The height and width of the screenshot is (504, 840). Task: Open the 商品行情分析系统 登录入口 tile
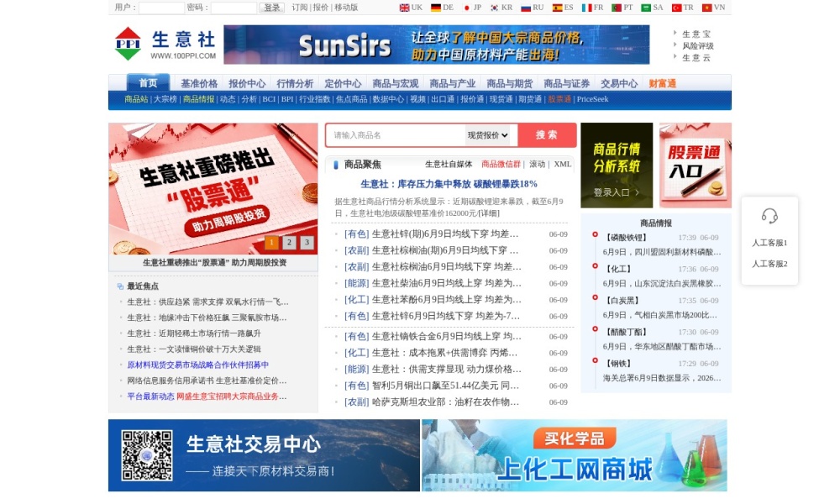[x=617, y=165]
